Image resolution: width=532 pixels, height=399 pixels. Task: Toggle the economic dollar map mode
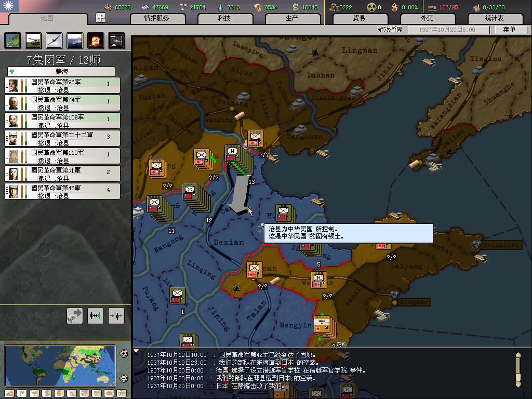[46, 393]
